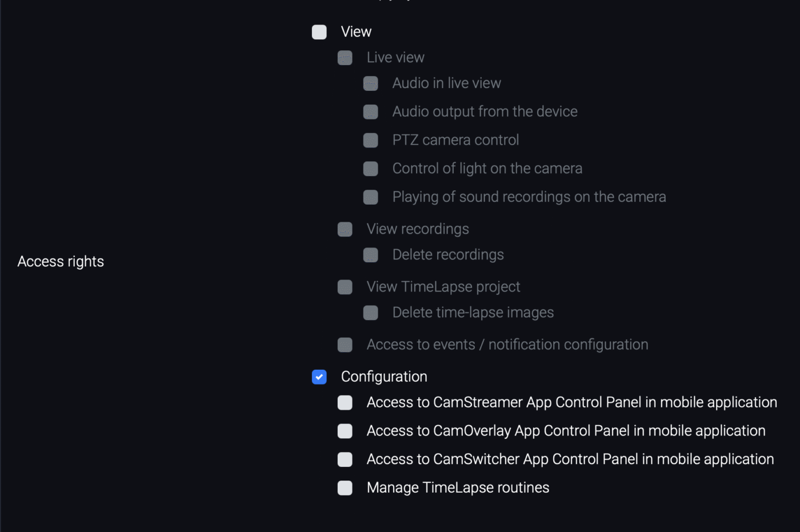Tick Playing of sound recordings checkbox
The image size is (800, 532).
coord(371,197)
